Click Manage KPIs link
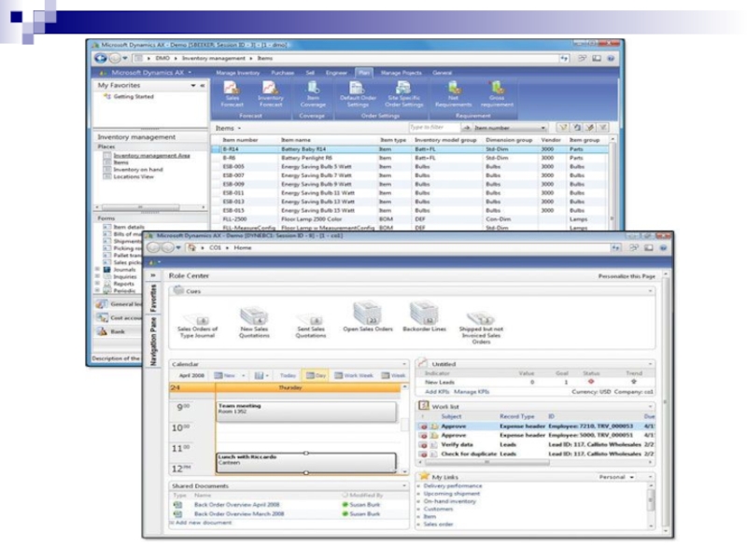 (x=472, y=392)
